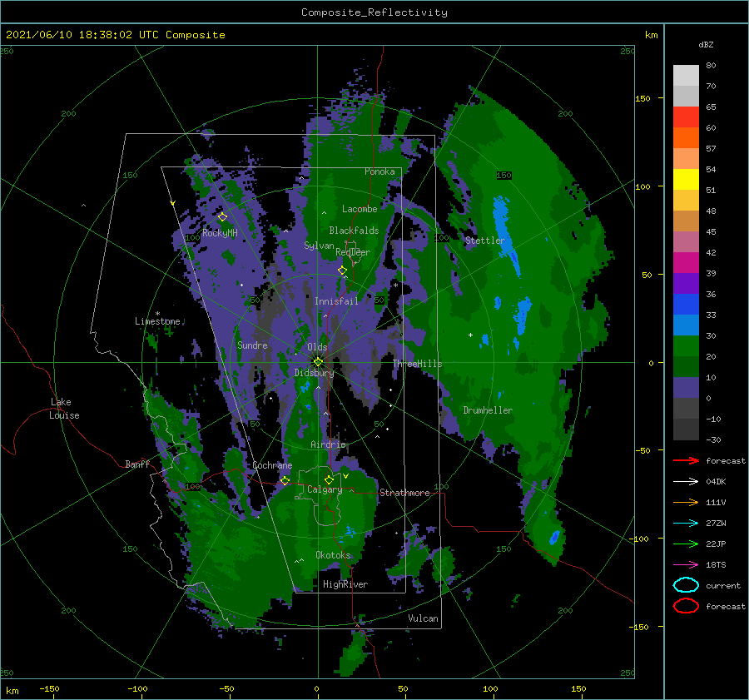The image size is (749, 700).
Task: Click the Olds town label
Action: click(317, 347)
